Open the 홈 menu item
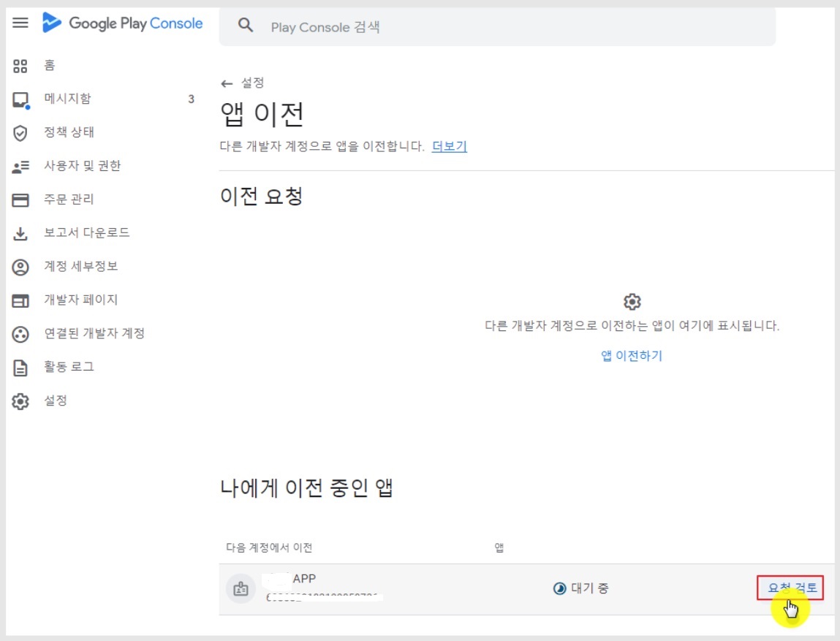The height and width of the screenshot is (641, 840). pos(50,65)
